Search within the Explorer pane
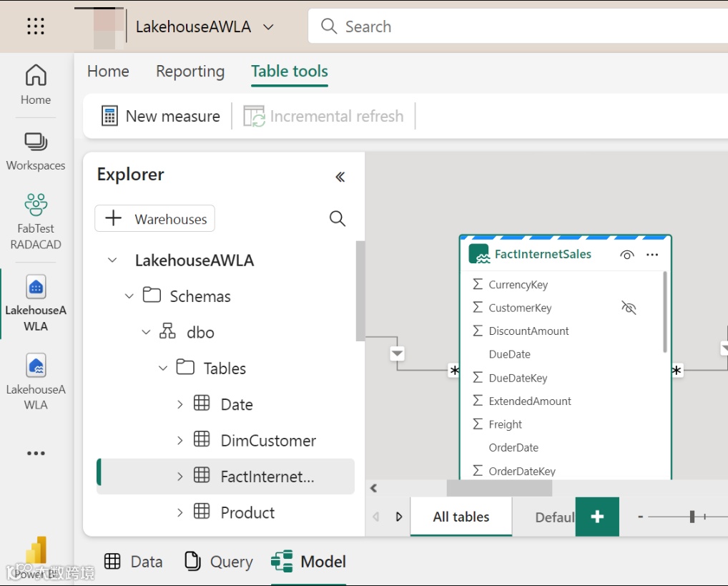Viewport: 728px width, 586px height. 338,218
